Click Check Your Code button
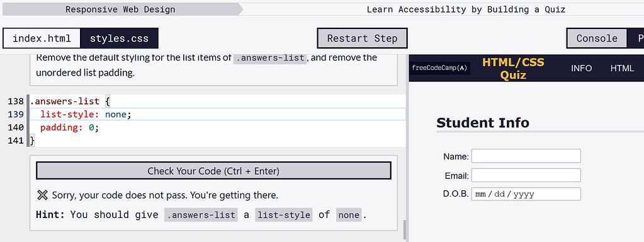Image resolution: width=644 pixels, height=242 pixels. click(x=213, y=171)
